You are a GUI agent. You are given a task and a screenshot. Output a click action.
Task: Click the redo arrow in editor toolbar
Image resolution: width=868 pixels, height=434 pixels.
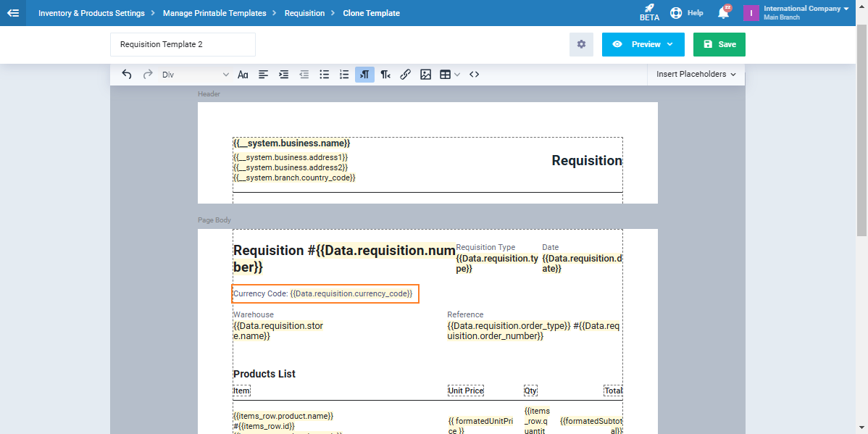(x=148, y=75)
